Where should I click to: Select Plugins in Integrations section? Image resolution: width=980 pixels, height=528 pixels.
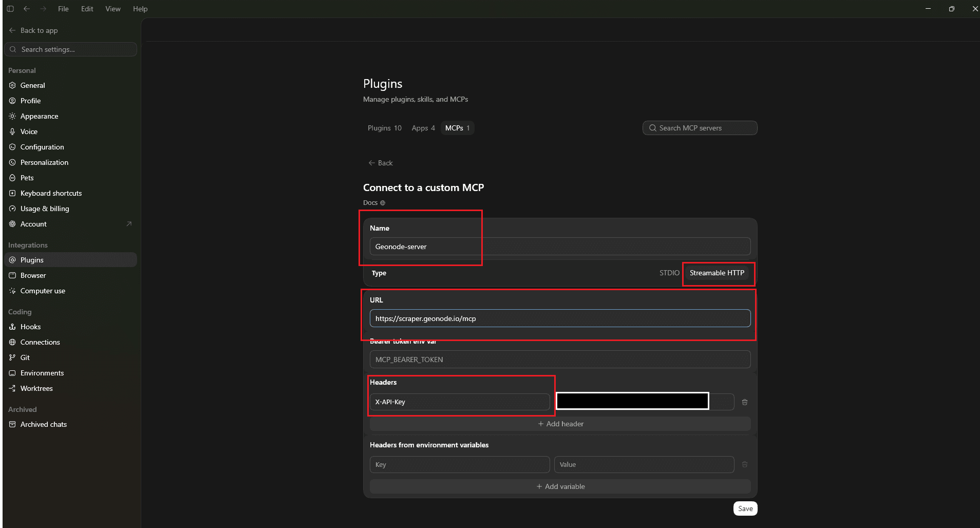click(71, 260)
